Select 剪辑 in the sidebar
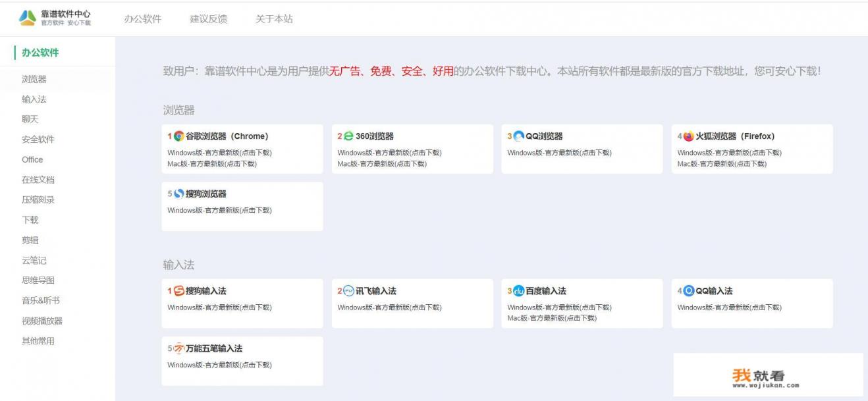The height and width of the screenshot is (401, 868). click(x=30, y=240)
